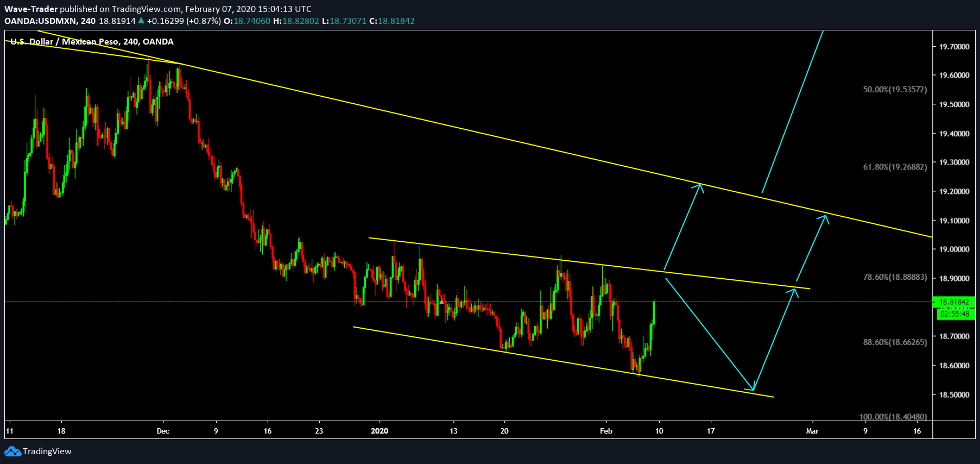Viewport: 980px width, 464px height.
Task: Click the 18.60000 price axis tick
Action: pos(954,366)
